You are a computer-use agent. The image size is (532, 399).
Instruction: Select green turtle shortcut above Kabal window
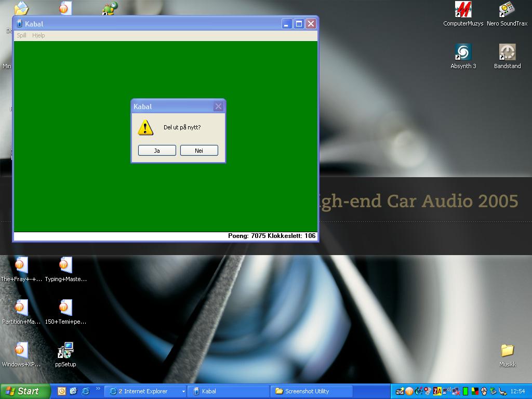(x=110, y=8)
